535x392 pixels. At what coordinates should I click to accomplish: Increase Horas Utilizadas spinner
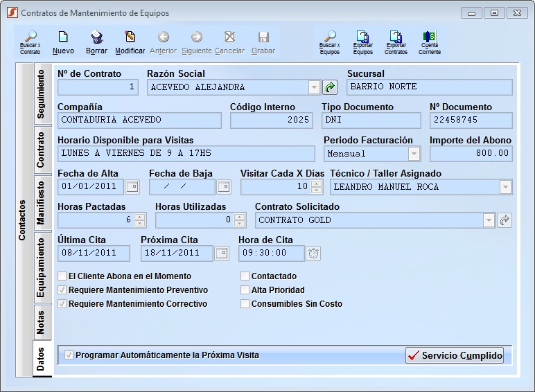pos(240,217)
